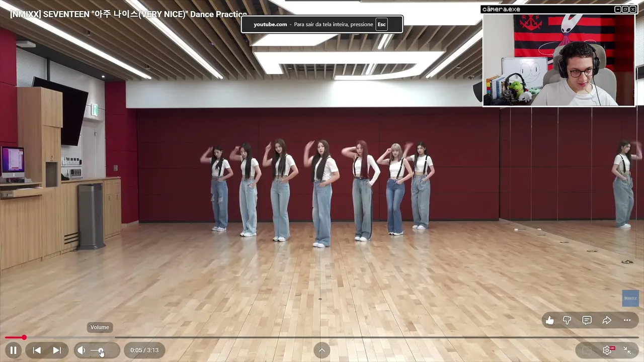Skip to the next video
Image resolution: width=644 pixels, height=362 pixels.
(x=57, y=350)
